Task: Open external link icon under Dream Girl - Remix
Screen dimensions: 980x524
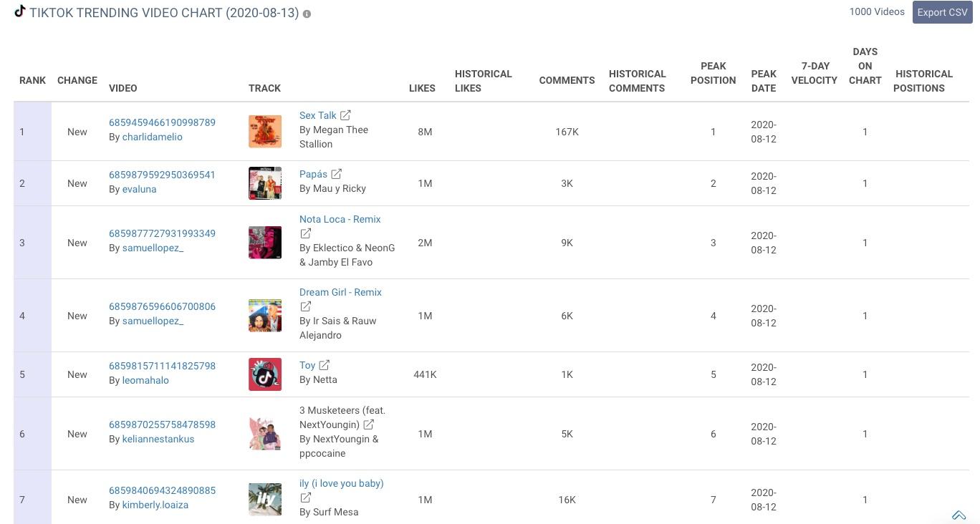Action: pyautogui.click(x=305, y=306)
